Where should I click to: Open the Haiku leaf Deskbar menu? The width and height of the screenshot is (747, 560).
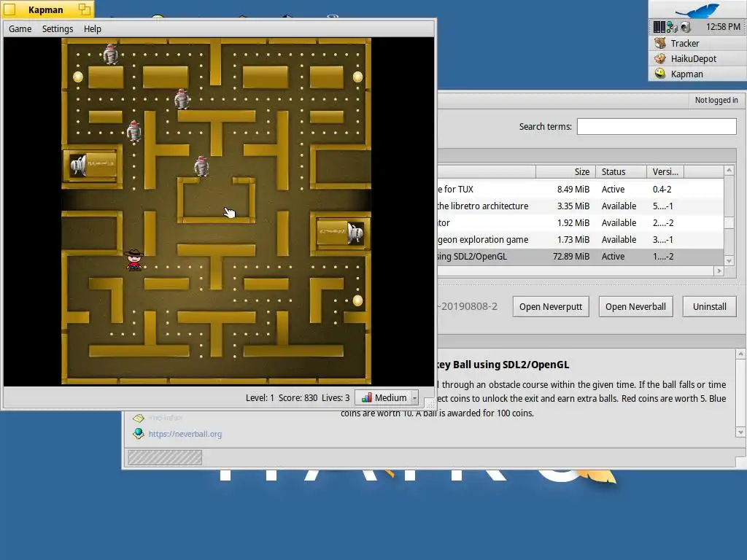tap(697, 9)
